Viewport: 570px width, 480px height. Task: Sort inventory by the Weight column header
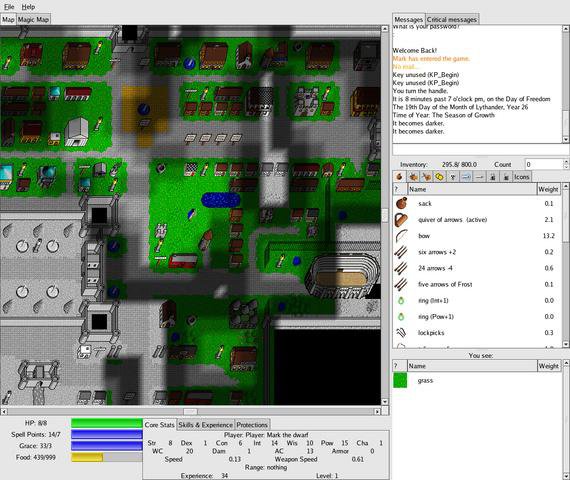(x=548, y=189)
